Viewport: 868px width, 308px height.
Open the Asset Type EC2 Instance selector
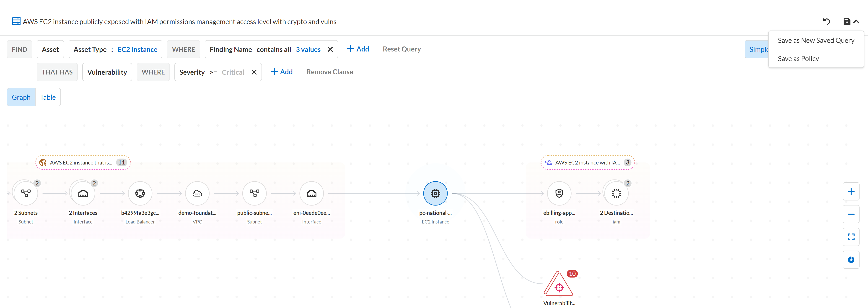coord(115,49)
